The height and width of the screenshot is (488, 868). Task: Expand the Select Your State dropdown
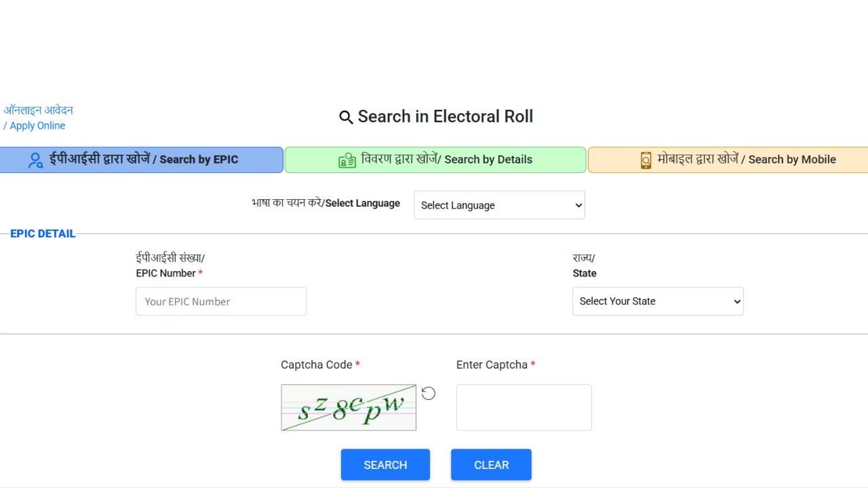pyautogui.click(x=657, y=302)
